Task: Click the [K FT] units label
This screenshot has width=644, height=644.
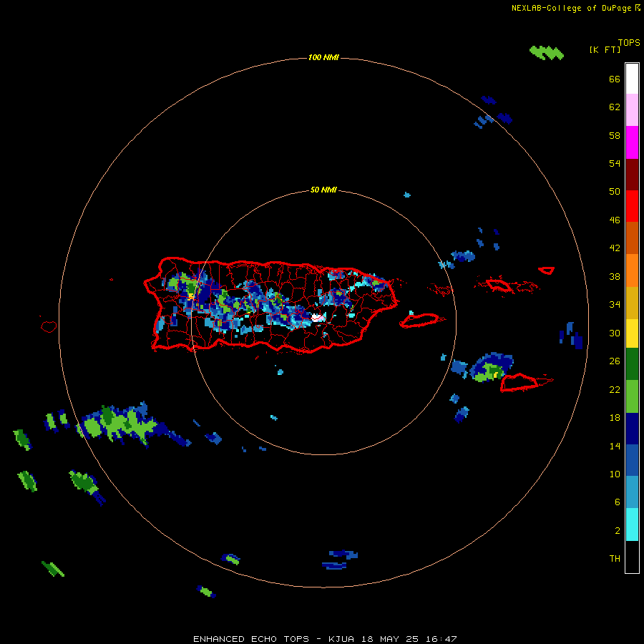Action: (605, 49)
